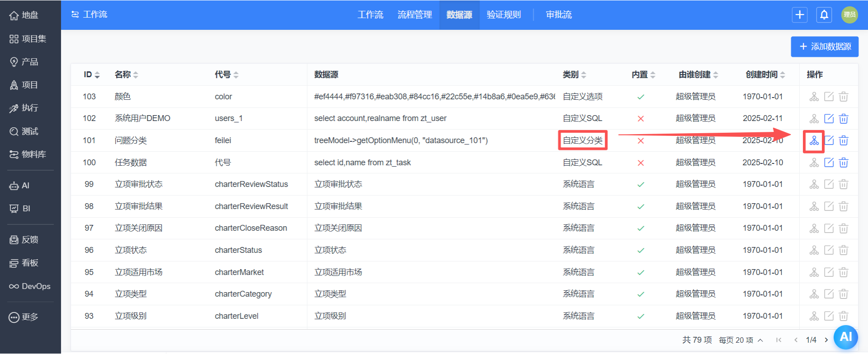Click the notification bell icon
Screen dimensions: 868x354
[824, 15]
